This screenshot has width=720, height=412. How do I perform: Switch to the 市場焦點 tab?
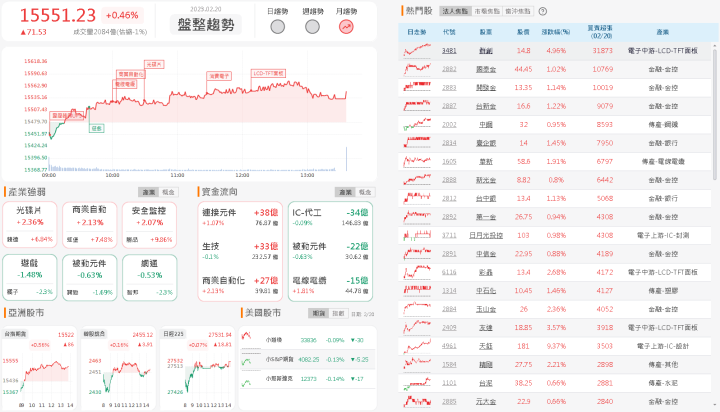[487, 11]
